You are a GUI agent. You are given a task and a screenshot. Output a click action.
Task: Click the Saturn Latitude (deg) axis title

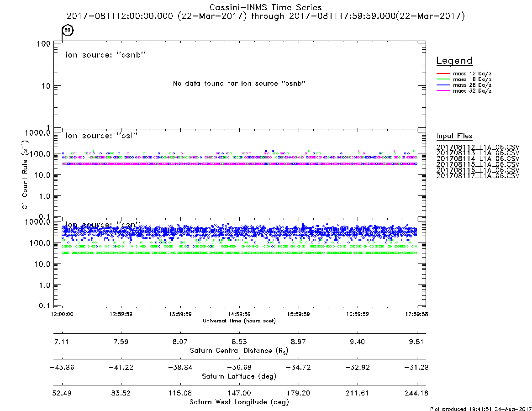[239, 376]
